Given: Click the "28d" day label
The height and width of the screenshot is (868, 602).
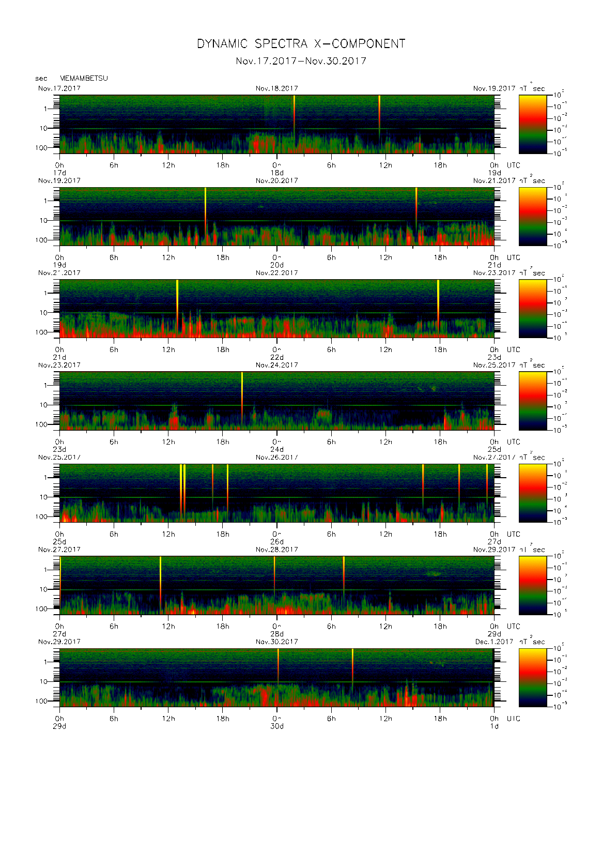Looking at the screenshot, I should click(x=277, y=634).
